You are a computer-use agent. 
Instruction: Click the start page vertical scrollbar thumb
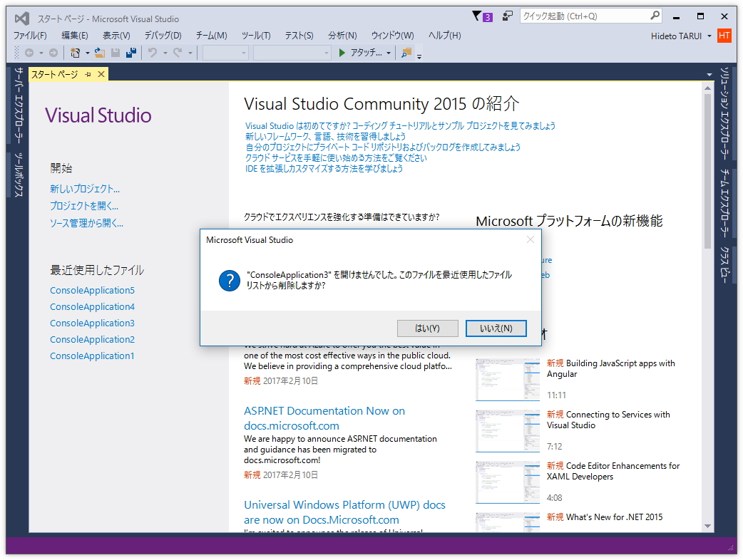[x=707, y=170]
